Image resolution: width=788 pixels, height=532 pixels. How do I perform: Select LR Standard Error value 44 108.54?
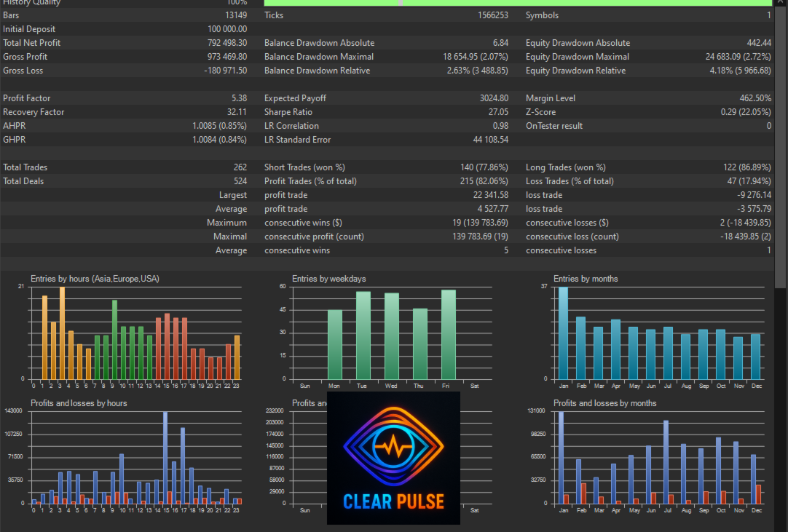coord(490,140)
